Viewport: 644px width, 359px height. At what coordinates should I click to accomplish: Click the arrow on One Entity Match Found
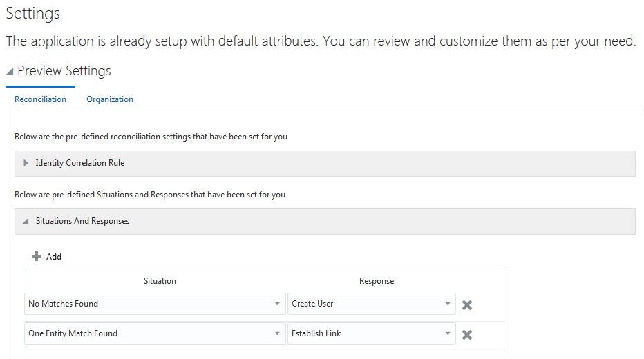277,333
